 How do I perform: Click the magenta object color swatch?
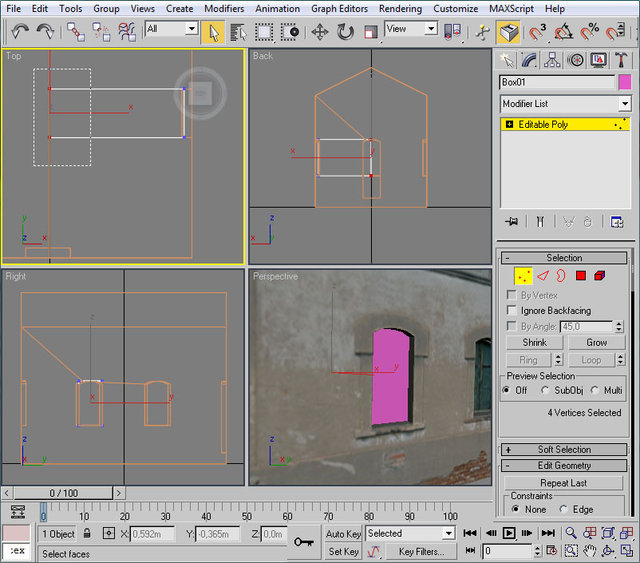point(624,82)
